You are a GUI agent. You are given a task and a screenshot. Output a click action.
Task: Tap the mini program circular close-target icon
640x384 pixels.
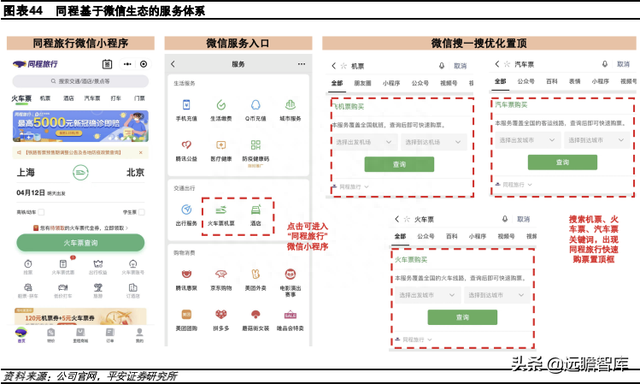pyautogui.click(x=143, y=64)
